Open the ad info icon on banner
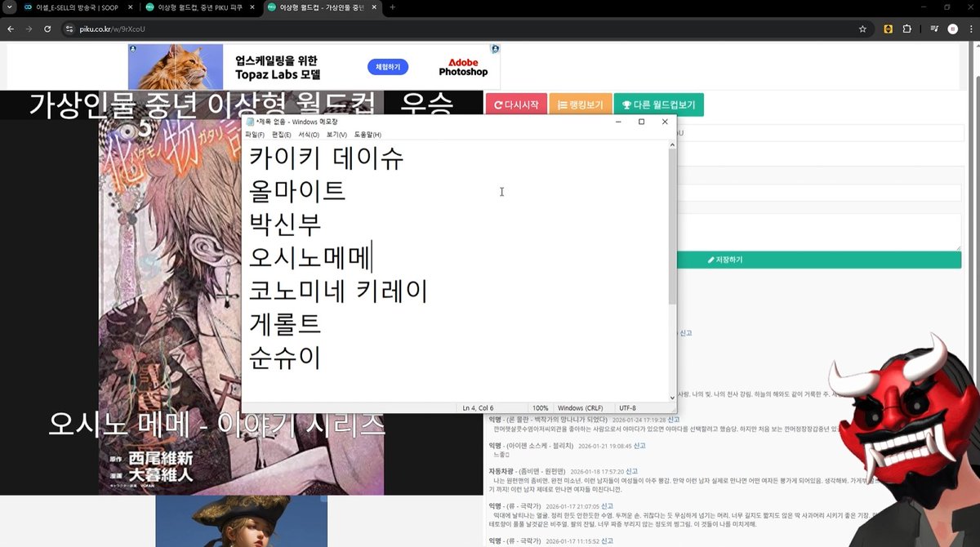This screenshot has width=980, height=547. (x=495, y=48)
